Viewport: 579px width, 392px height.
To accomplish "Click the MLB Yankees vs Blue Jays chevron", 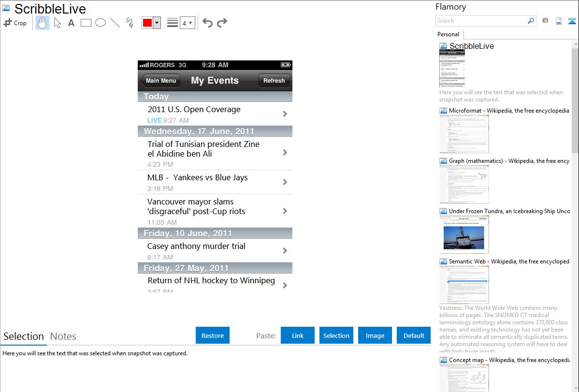I will [285, 182].
